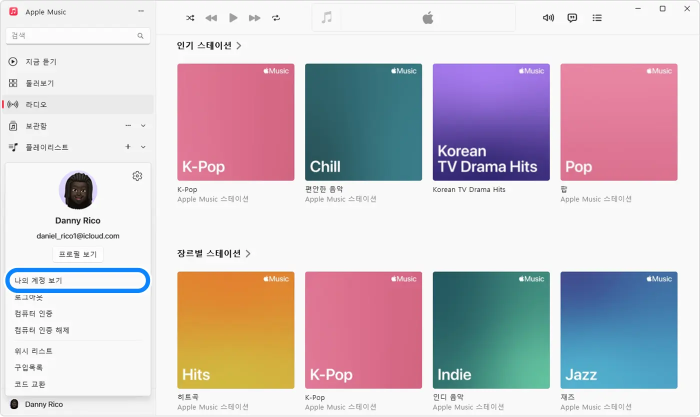Click the 'Korean TV Drama Hits' caption text
700x417 pixels.
coord(469,189)
